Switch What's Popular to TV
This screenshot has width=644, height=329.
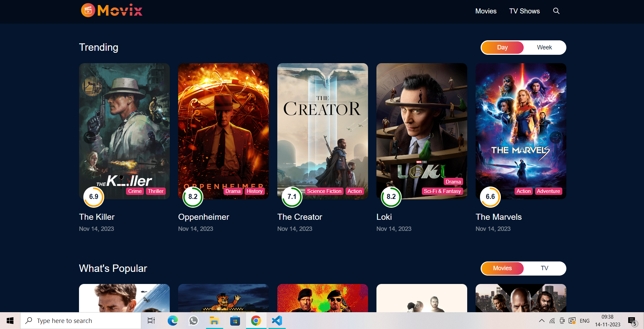click(x=545, y=268)
